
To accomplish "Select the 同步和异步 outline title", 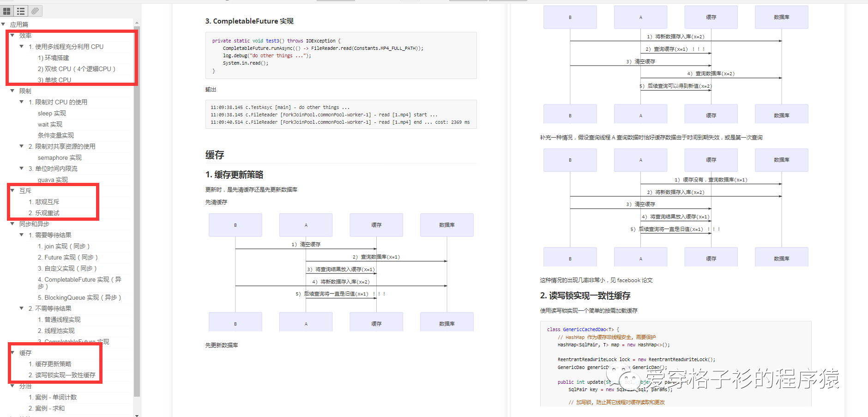I will 34,224.
